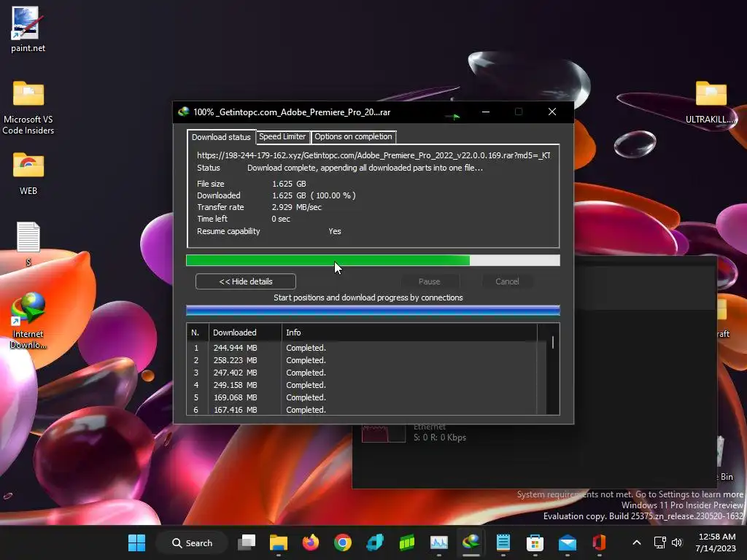Click the 2.929 MB/sec transfer rate value
Viewport: 747px width, 560px height.
(296, 207)
